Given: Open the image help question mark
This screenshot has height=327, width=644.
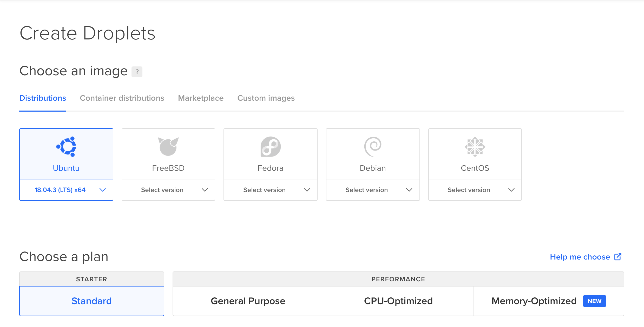Looking at the screenshot, I should [137, 72].
